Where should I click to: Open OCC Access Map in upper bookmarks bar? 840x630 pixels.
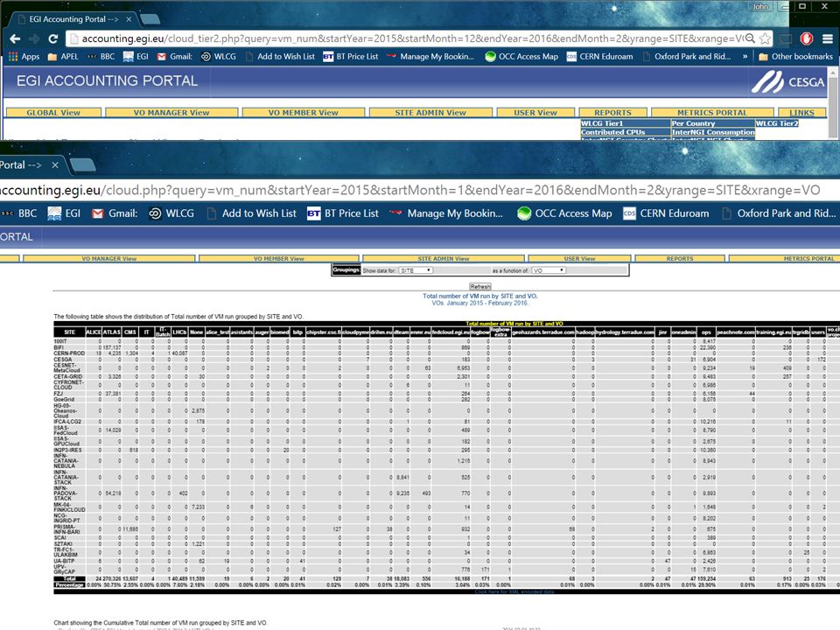tap(521, 56)
